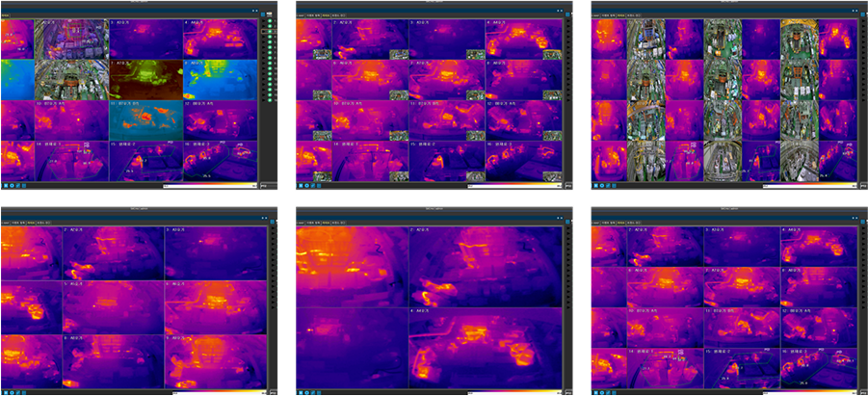Select visible-light factory tile in status-list window
Image resolution: width=868 pixels, height=396 pixels.
pyautogui.click(x=71, y=80)
